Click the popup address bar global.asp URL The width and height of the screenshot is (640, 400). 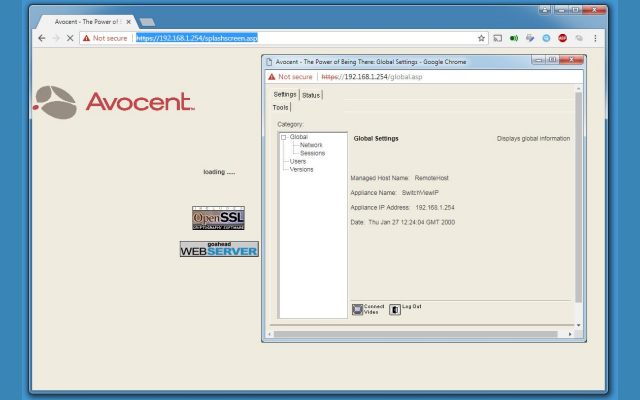pos(372,77)
